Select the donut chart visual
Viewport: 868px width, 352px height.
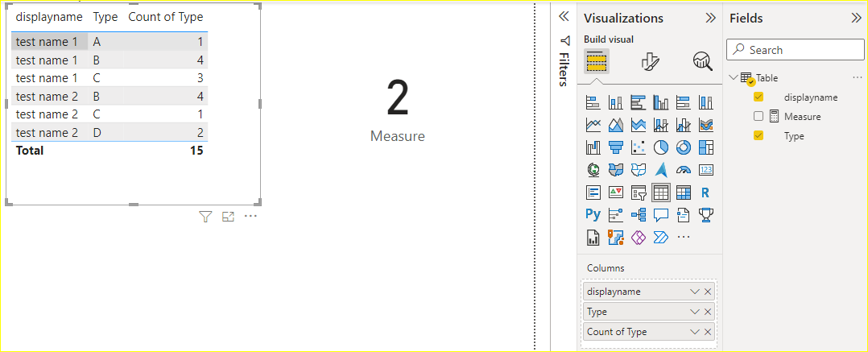[x=684, y=147]
